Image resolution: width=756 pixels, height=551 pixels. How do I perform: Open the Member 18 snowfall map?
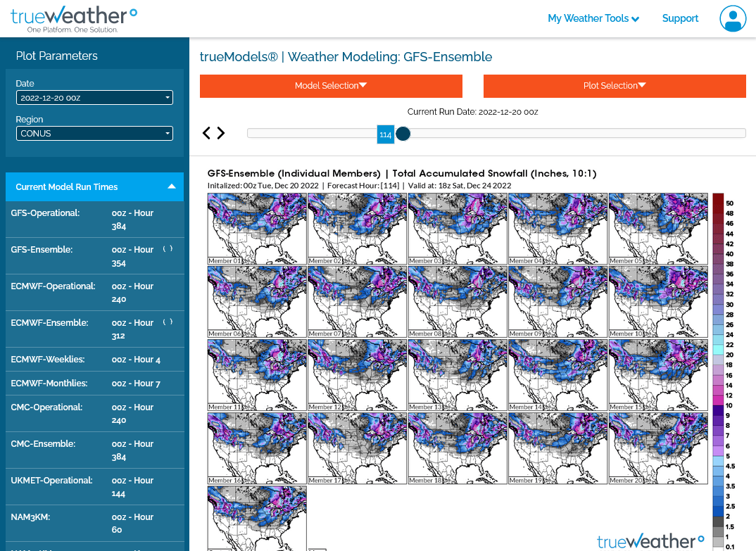tap(458, 448)
